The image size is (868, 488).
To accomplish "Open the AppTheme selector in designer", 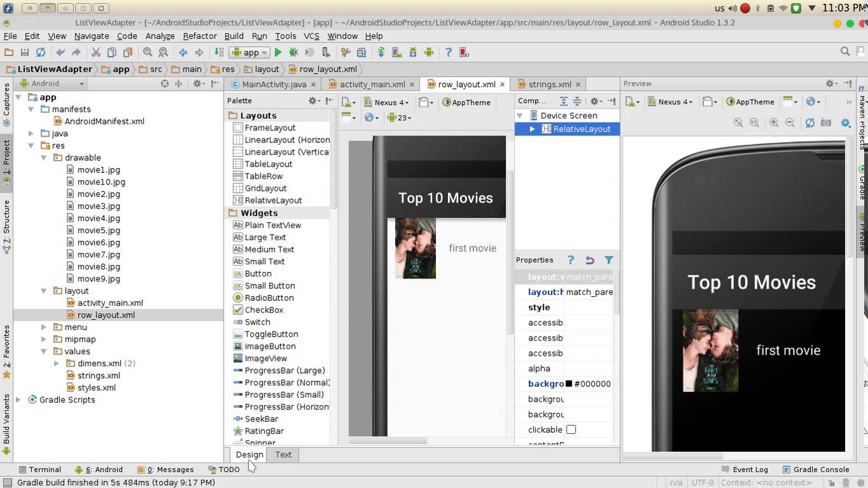I will click(467, 102).
